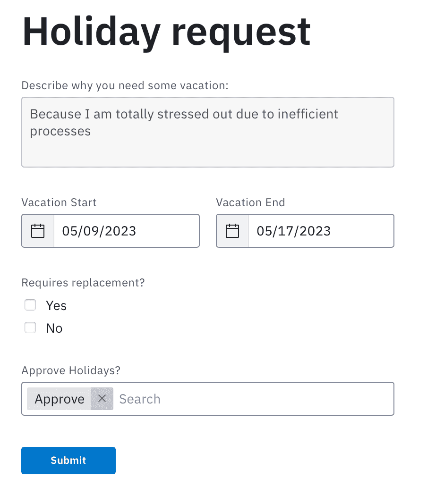This screenshot has height=504, width=427.
Task: Click the Vacation End field label
Action: [x=250, y=202]
